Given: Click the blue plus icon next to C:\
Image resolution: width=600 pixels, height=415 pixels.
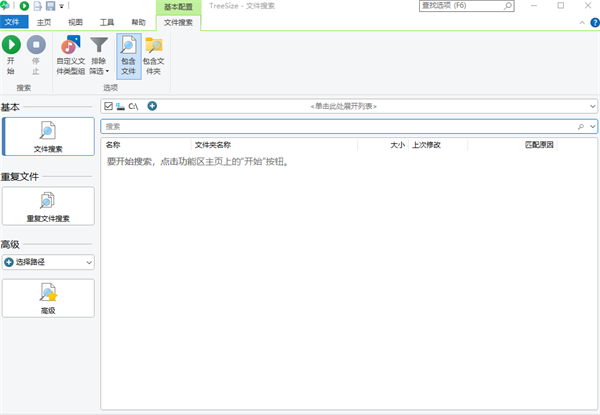Looking at the screenshot, I should click(152, 106).
